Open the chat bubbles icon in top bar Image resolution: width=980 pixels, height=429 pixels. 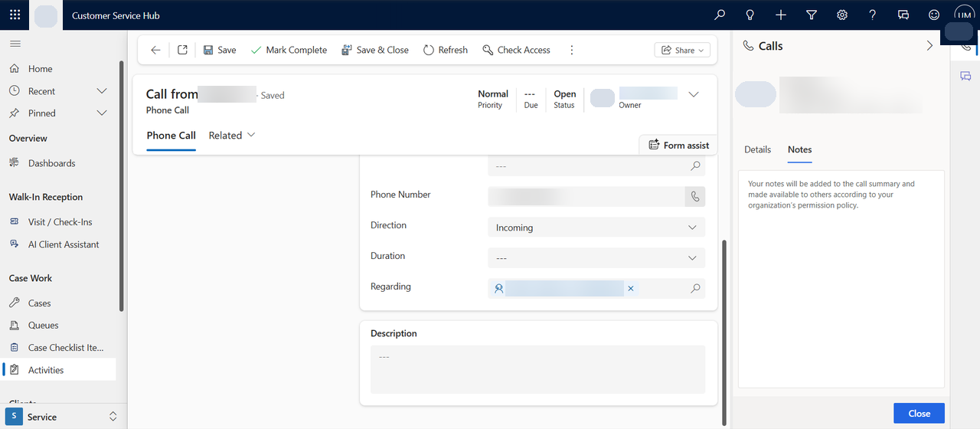point(903,15)
